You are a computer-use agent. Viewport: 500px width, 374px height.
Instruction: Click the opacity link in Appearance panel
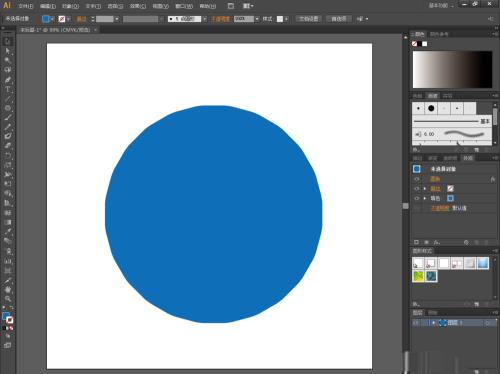[440, 208]
